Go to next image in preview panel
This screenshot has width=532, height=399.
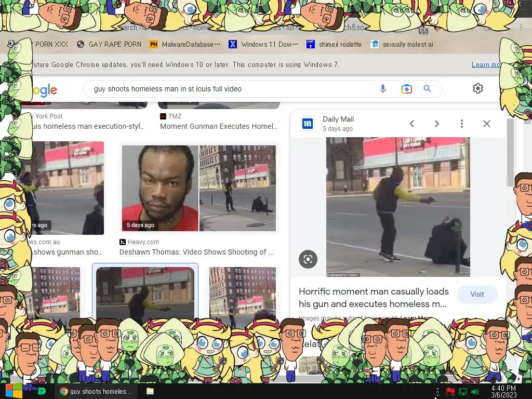(x=437, y=124)
